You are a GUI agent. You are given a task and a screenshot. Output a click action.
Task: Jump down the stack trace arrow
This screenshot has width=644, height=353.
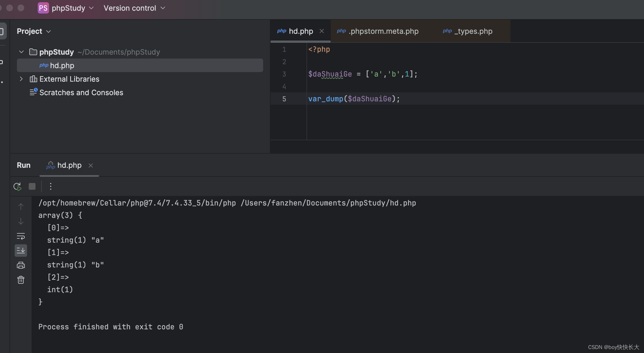pyautogui.click(x=21, y=221)
